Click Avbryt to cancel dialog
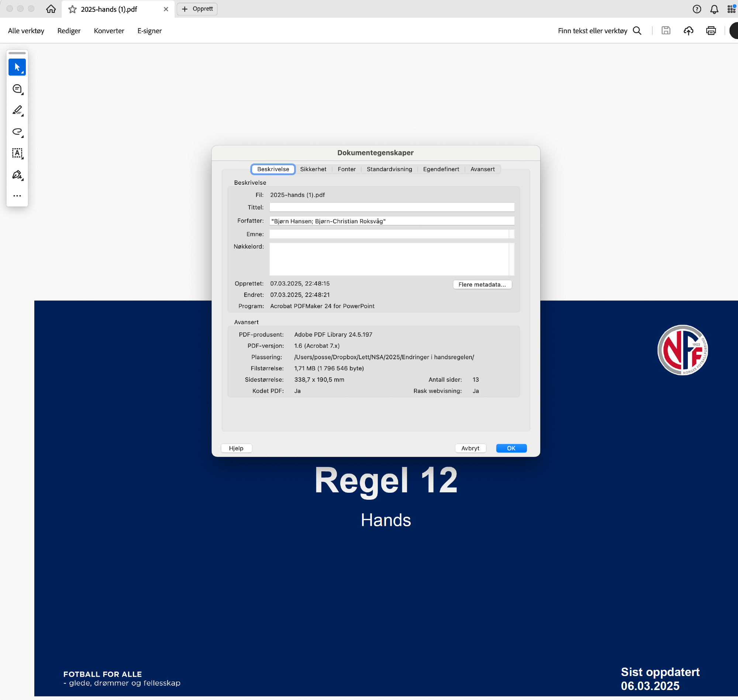The width and height of the screenshot is (738, 700). point(470,448)
